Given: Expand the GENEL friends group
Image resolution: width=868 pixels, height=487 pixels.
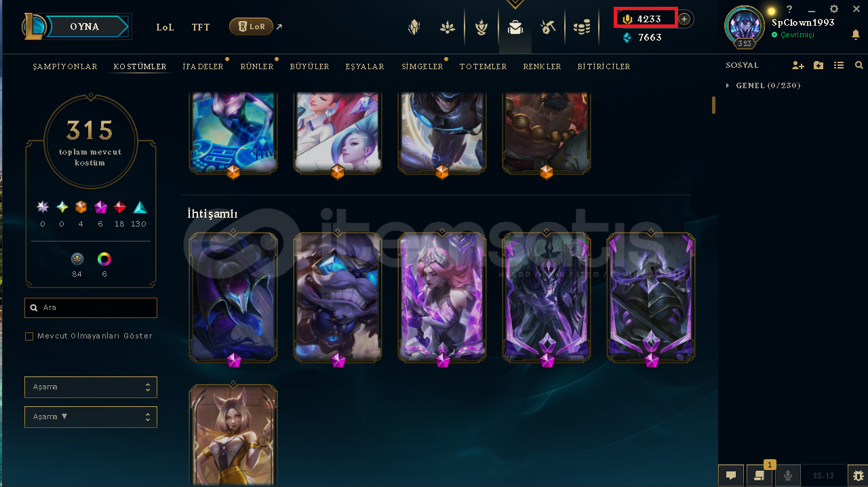Looking at the screenshot, I should (x=763, y=85).
